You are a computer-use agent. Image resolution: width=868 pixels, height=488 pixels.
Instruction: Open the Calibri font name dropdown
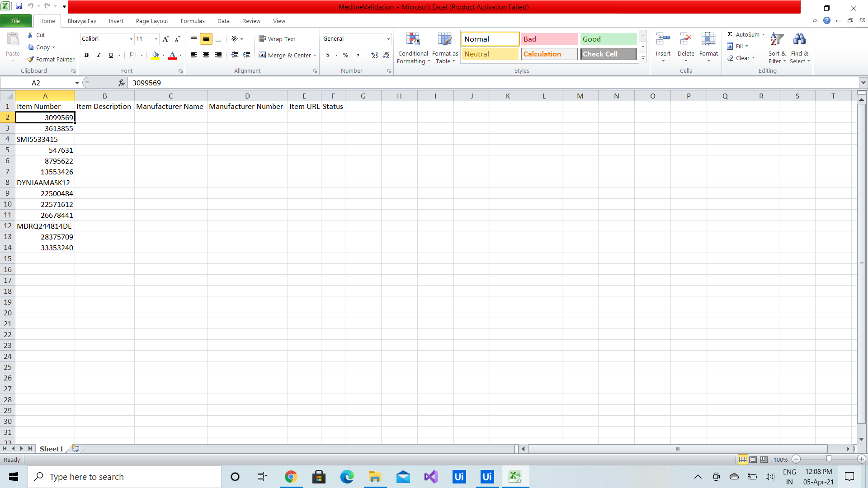[x=131, y=39]
